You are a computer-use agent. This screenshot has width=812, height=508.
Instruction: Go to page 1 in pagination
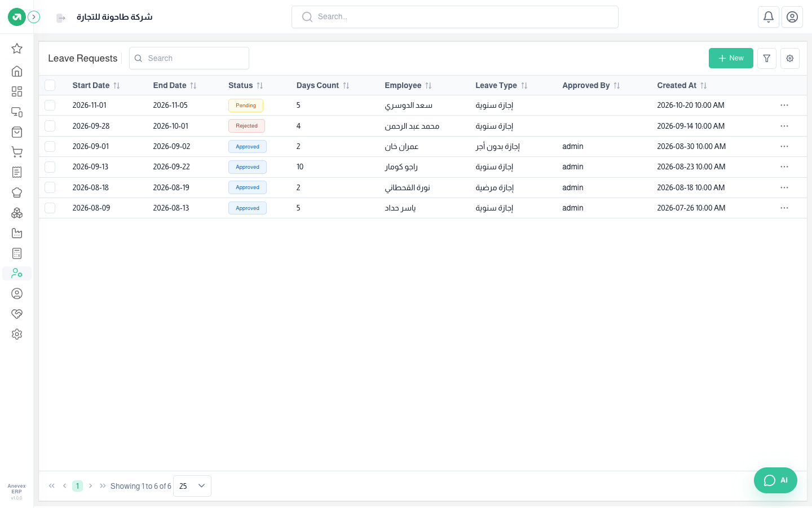pyautogui.click(x=78, y=486)
